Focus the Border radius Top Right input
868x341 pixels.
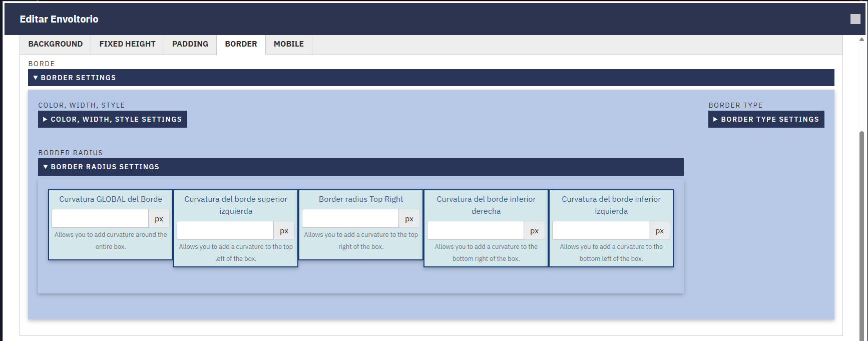tap(350, 218)
